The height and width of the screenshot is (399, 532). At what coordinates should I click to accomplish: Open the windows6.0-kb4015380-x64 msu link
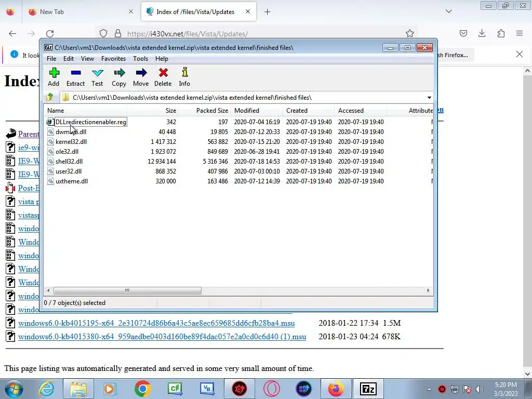click(162, 337)
